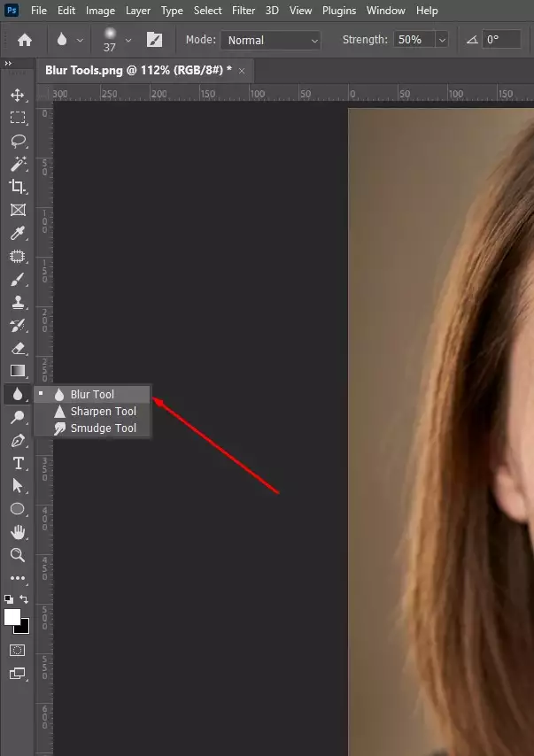Select the History Brush tool

pyautogui.click(x=18, y=325)
